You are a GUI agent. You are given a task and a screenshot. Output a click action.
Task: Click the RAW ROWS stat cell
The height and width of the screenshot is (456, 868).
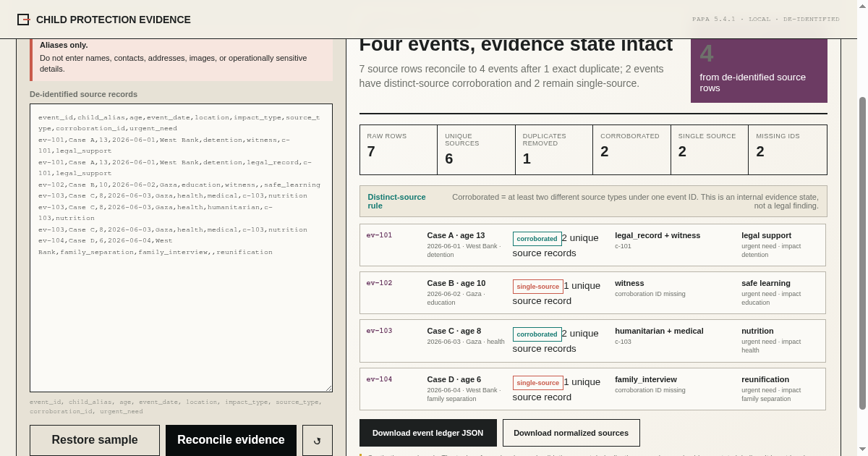(x=399, y=150)
